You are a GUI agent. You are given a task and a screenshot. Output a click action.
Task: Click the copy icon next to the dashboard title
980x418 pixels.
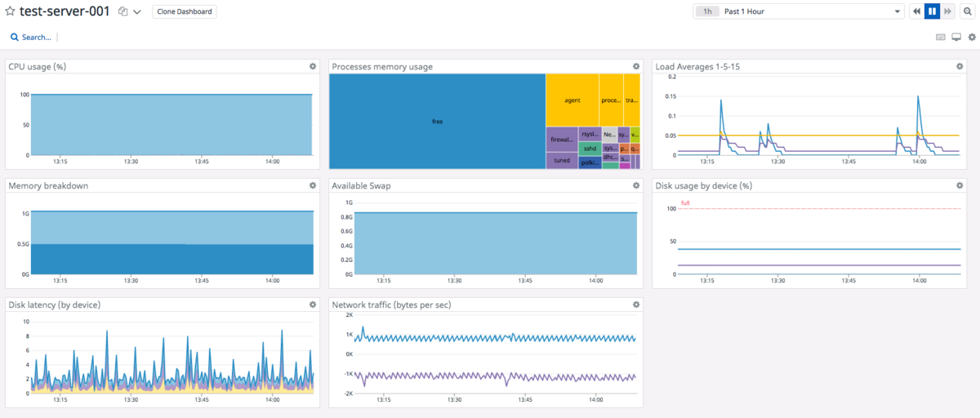coord(122,11)
